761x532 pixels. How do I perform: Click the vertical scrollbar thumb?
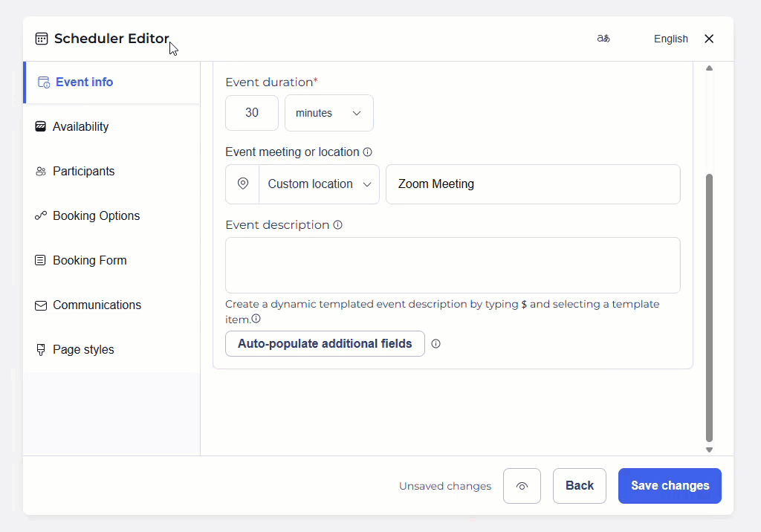pyautogui.click(x=709, y=308)
